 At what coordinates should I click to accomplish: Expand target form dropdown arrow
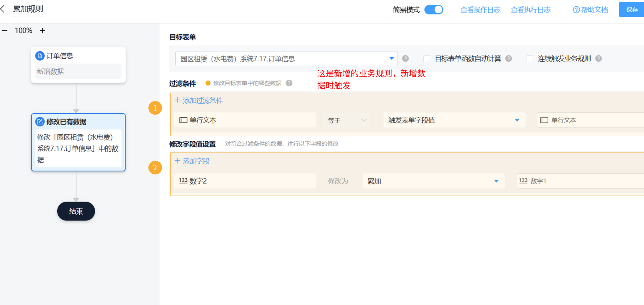(x=392, y=59)
